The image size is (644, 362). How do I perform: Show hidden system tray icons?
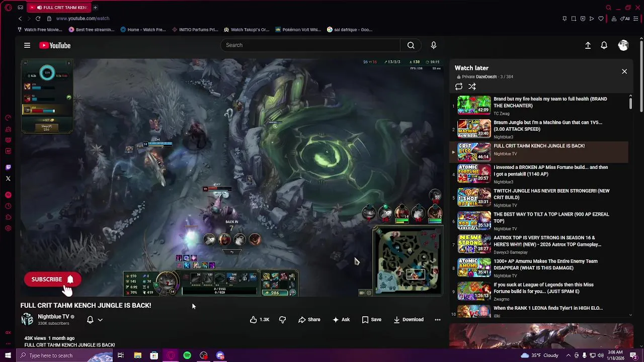point(568,355)
